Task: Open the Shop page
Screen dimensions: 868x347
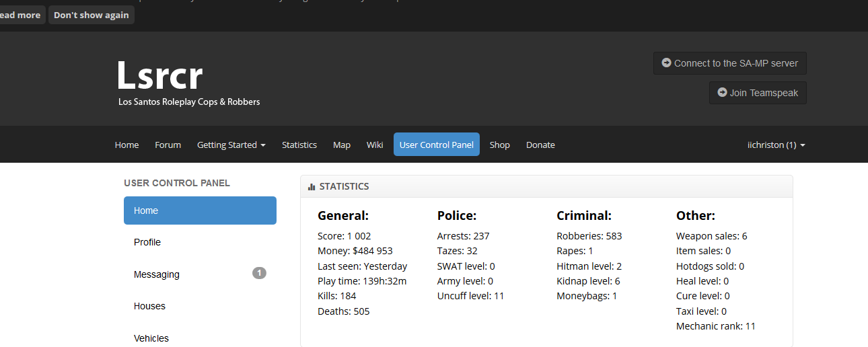Action: [500, 145]
